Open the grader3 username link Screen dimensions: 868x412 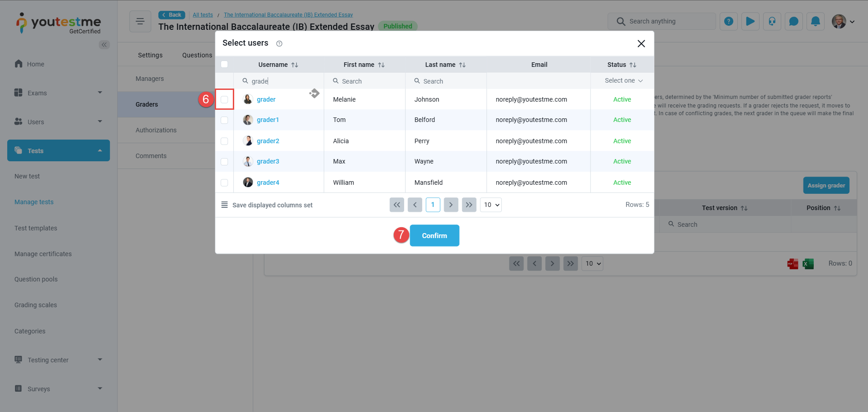pos(268,161)
